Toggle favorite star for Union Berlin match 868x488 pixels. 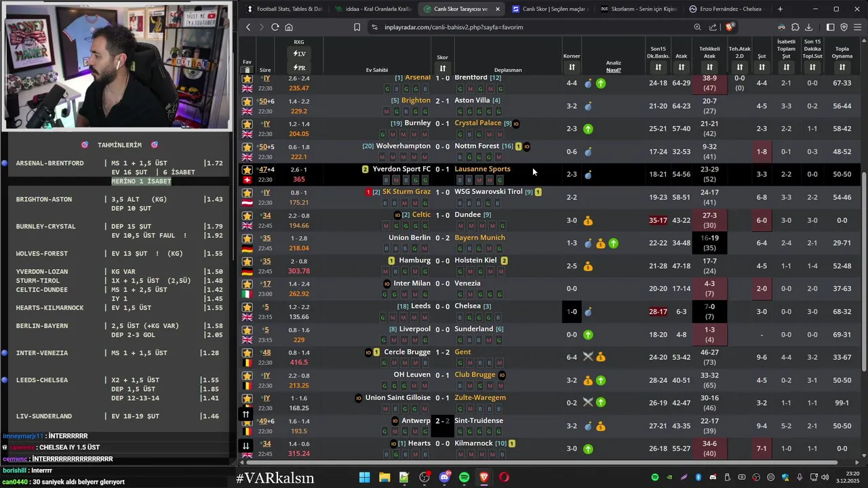coord(247,239)
